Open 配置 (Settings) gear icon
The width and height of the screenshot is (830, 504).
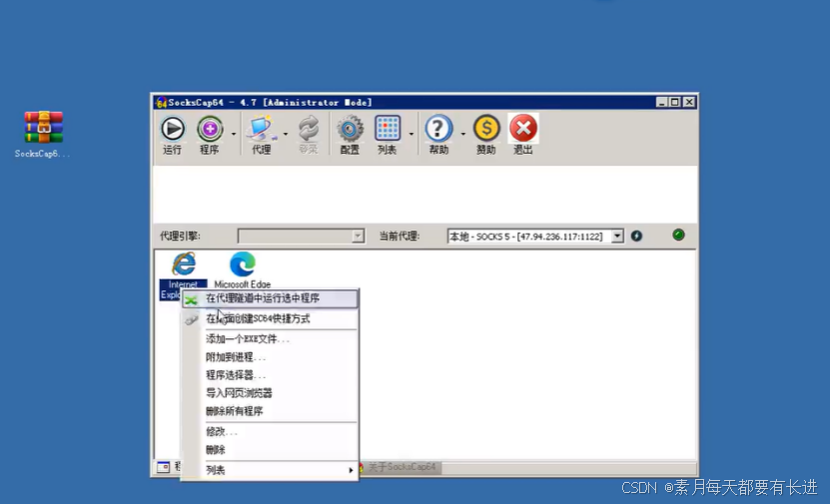(x=350, y=129)
